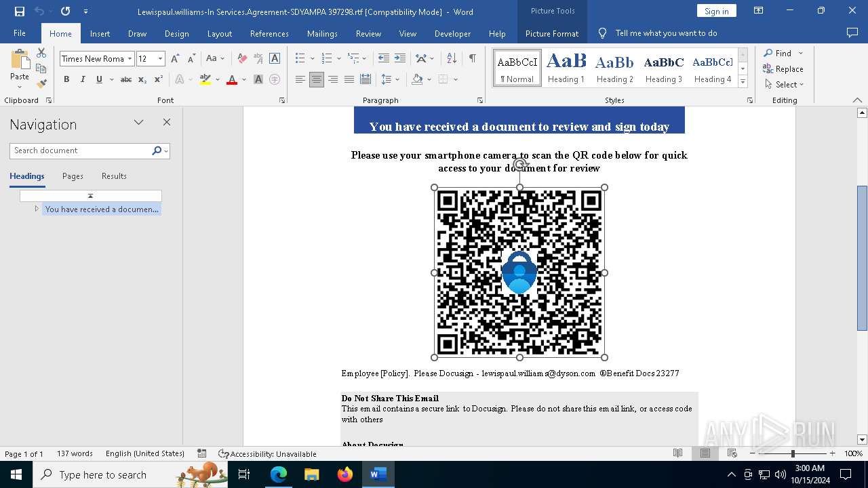Click the Replace button

pos(783,68)
